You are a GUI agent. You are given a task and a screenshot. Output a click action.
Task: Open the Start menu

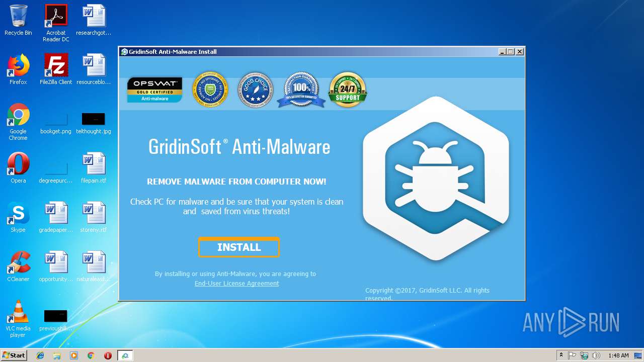coord(14,355)
